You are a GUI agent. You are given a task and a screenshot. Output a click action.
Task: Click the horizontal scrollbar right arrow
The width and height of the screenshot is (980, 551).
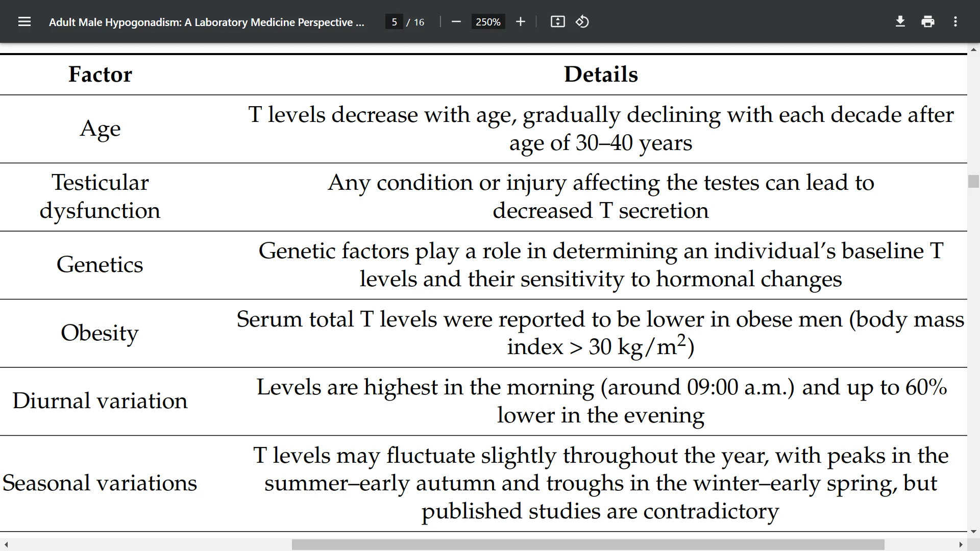(961, 545)
